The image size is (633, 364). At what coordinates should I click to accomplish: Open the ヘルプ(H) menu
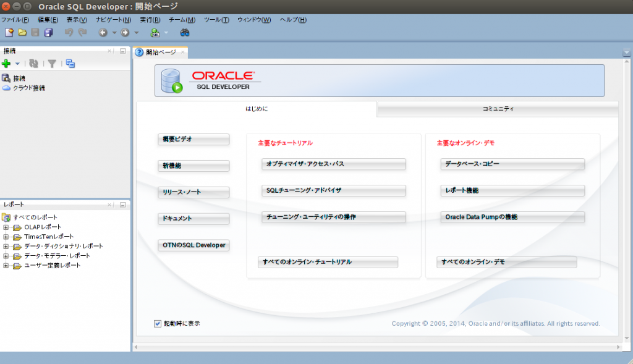coord(293,20)
